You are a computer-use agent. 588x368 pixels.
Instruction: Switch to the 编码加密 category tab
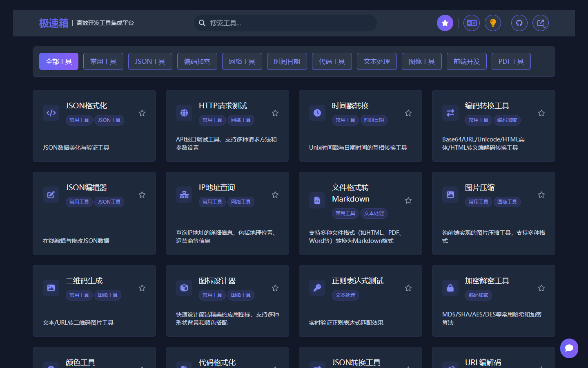pyautogui.click(x=197, y=61)
